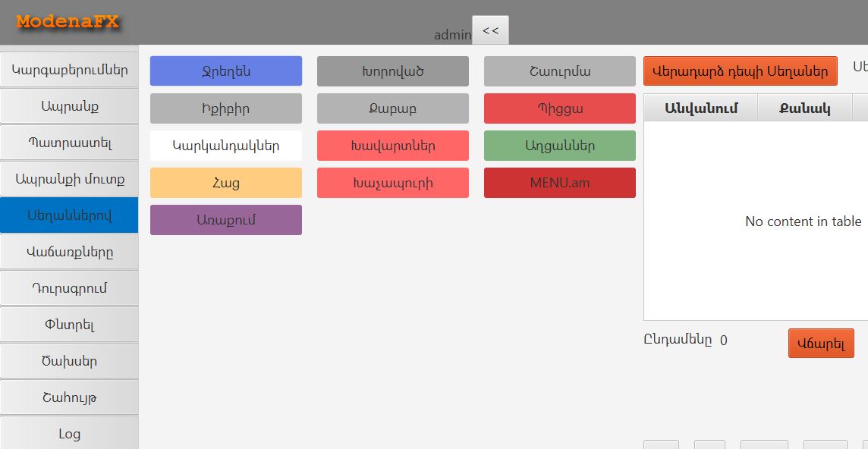Image resolution: width=868 pixels, height=449 pixels.
Task: Select the blue Ջրեղեն category
Action: [x=225, y=71]
